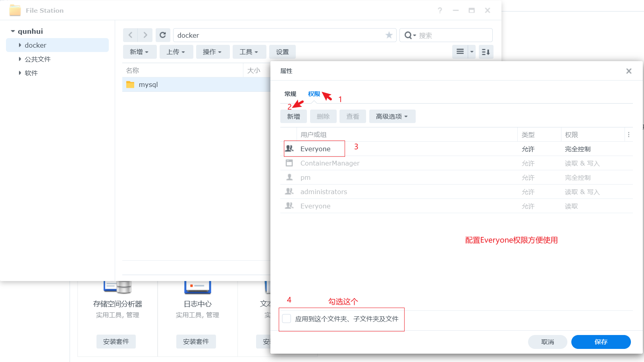Screen dimensions: 644x362
Task: Select the list view icon
Action: coord(460,52)
